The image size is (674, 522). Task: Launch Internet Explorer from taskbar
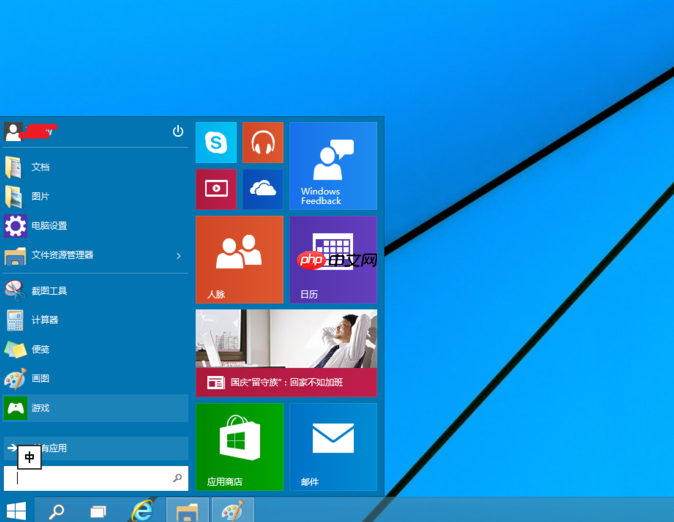(x=142, y=511)
